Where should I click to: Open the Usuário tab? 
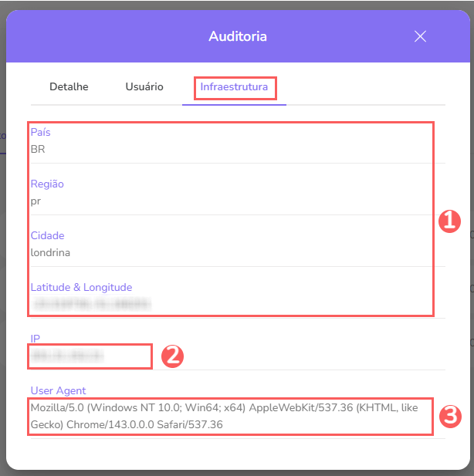(144, 87)
